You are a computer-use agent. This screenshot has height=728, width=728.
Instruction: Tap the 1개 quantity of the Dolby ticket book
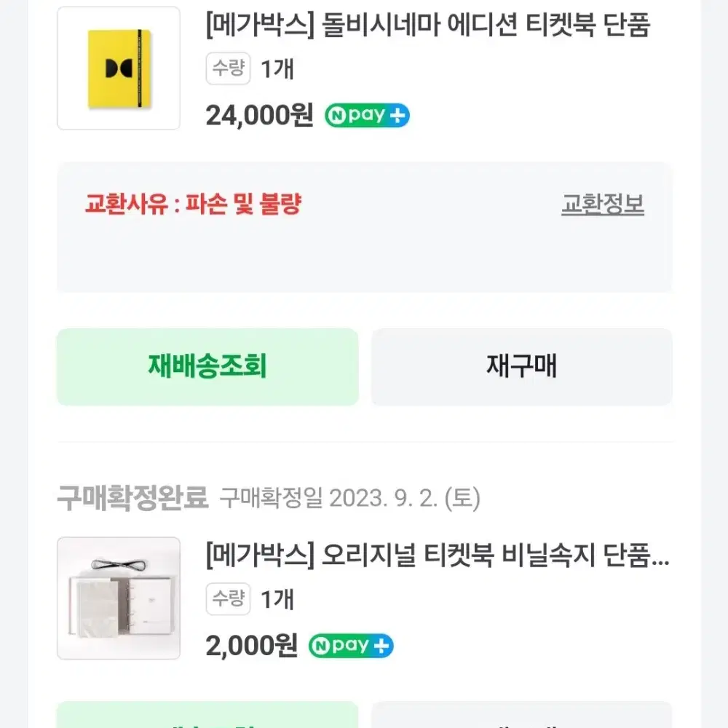[x=277, y=68]
